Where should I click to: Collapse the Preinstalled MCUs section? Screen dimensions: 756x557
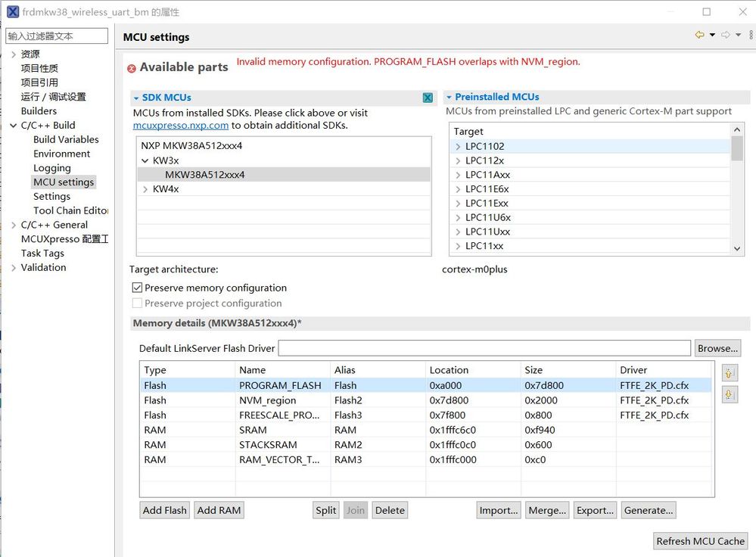point(449,97)
